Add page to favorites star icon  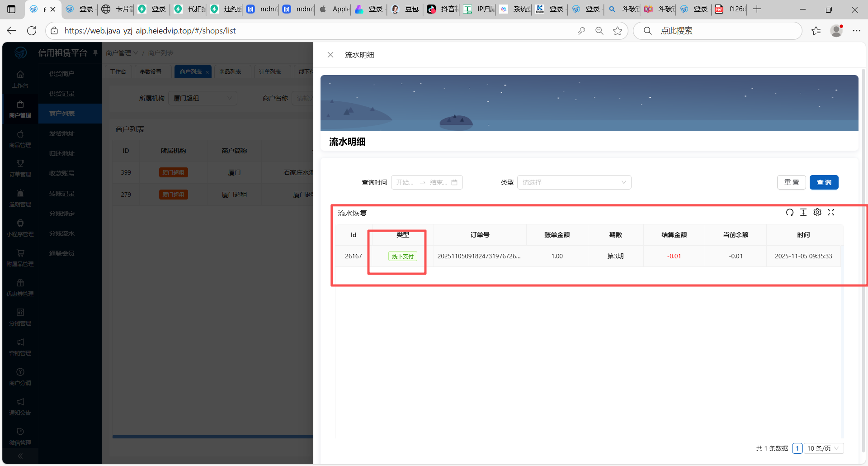pyautogui.click(x=618, y=31)
